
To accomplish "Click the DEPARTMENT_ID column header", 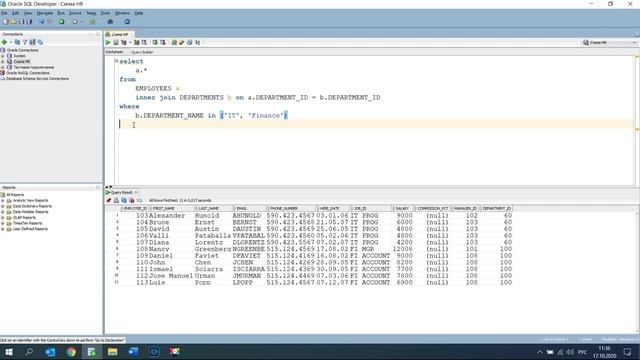I will [x=496, y=209].
